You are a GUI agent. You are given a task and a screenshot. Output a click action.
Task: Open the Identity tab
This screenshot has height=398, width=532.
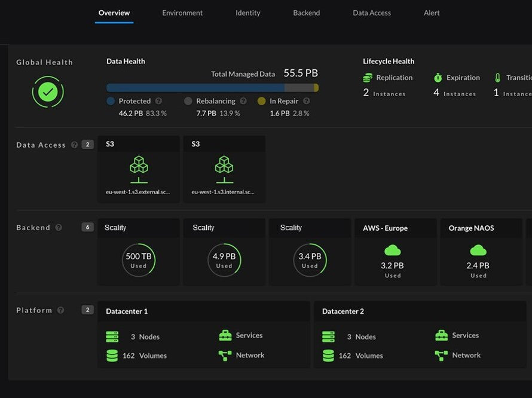pos(247,13)
